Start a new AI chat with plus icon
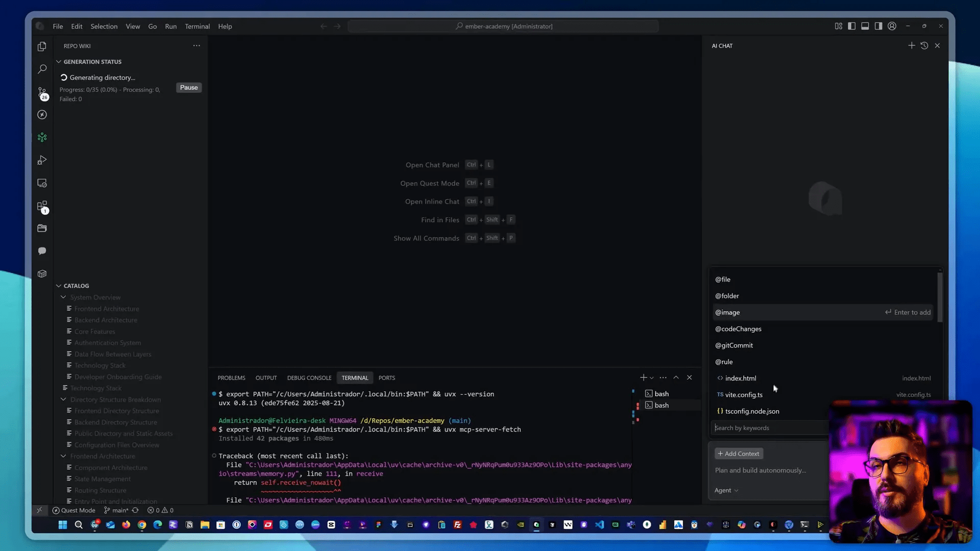The width and height of the screenshot is (980, 551). click(x=911, y=45)
